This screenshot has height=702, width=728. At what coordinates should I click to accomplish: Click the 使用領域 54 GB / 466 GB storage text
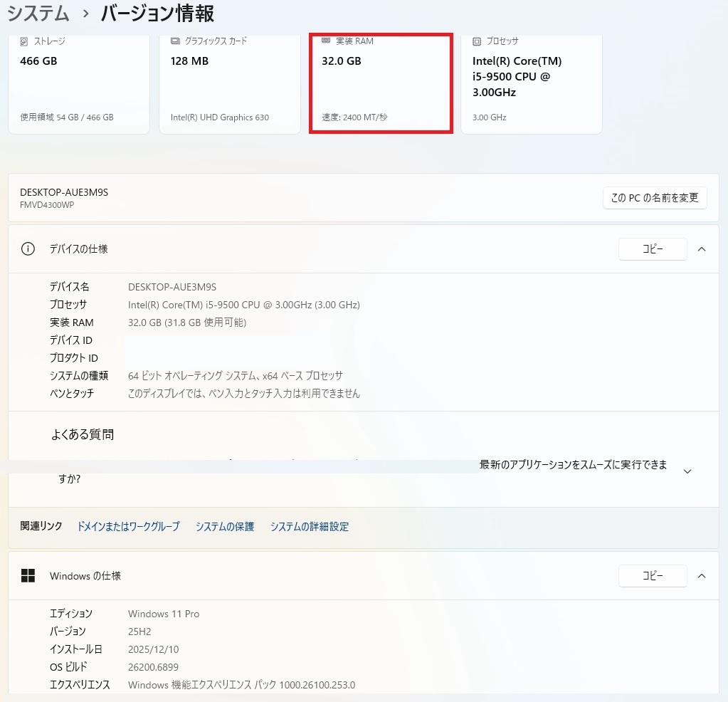[x=67, y=117]
